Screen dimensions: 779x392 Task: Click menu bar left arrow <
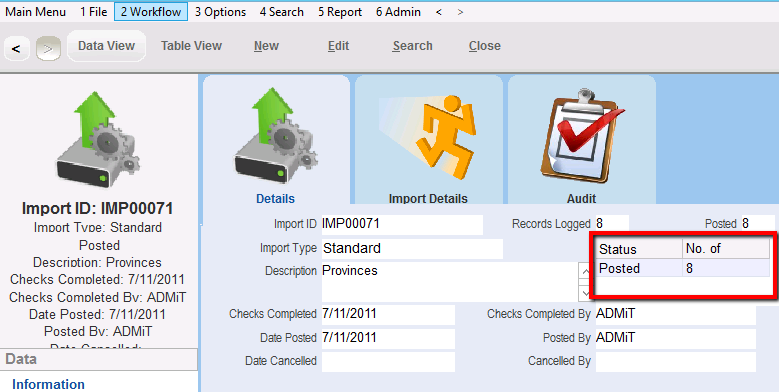[x=439, y=12]
